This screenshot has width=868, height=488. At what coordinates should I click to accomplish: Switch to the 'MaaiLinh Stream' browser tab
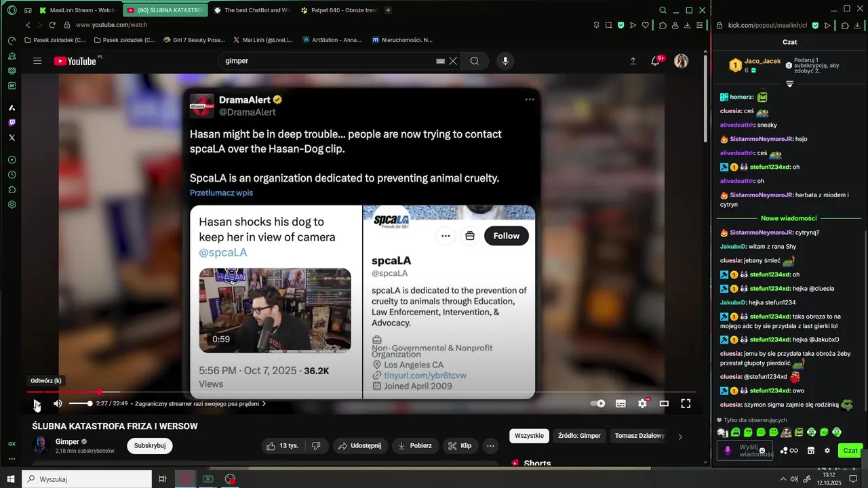pyautogui.click(x=77, y=10)
